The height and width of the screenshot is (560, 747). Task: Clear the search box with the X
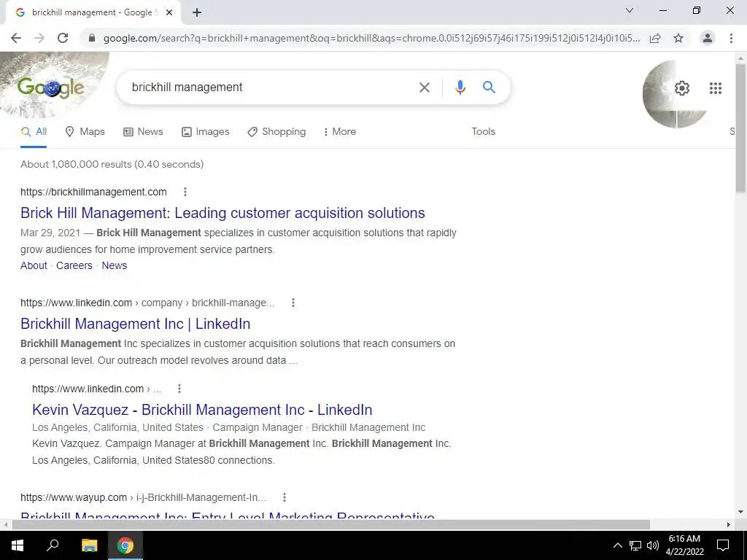pyautogui.click(x=424, y=87)
